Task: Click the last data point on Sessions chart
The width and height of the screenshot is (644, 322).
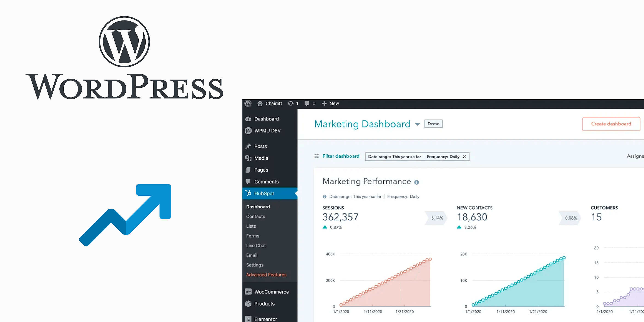Action: 430,259
